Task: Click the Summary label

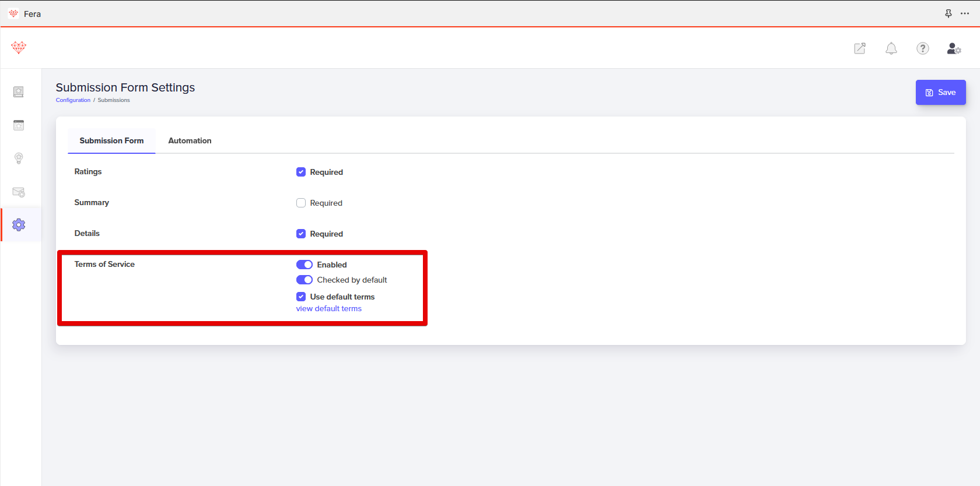Action: (92, 202)
